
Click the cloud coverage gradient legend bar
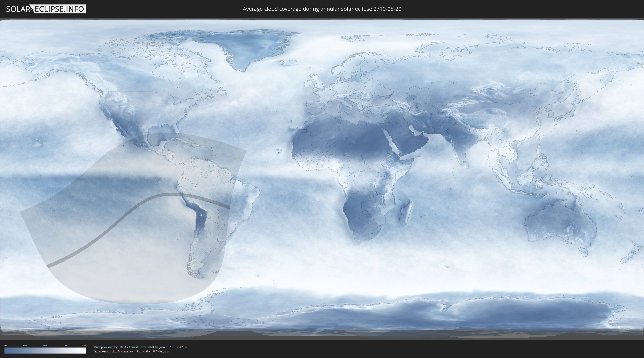click(45, 350)
